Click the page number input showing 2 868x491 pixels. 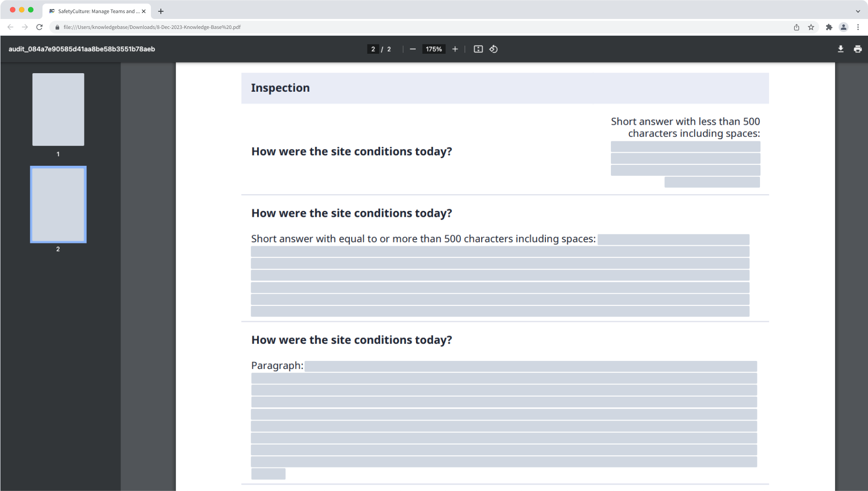click(373, 49)
